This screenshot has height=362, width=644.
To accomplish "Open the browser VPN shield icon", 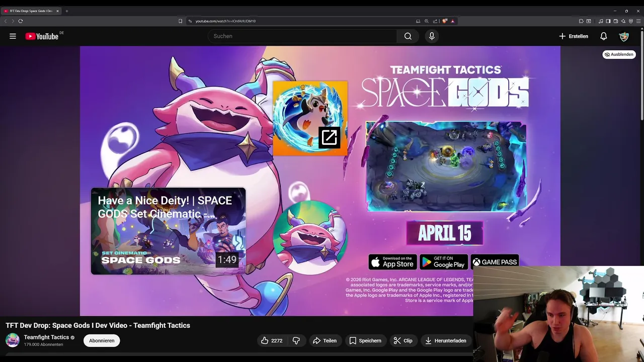I will tap(631, 21).
